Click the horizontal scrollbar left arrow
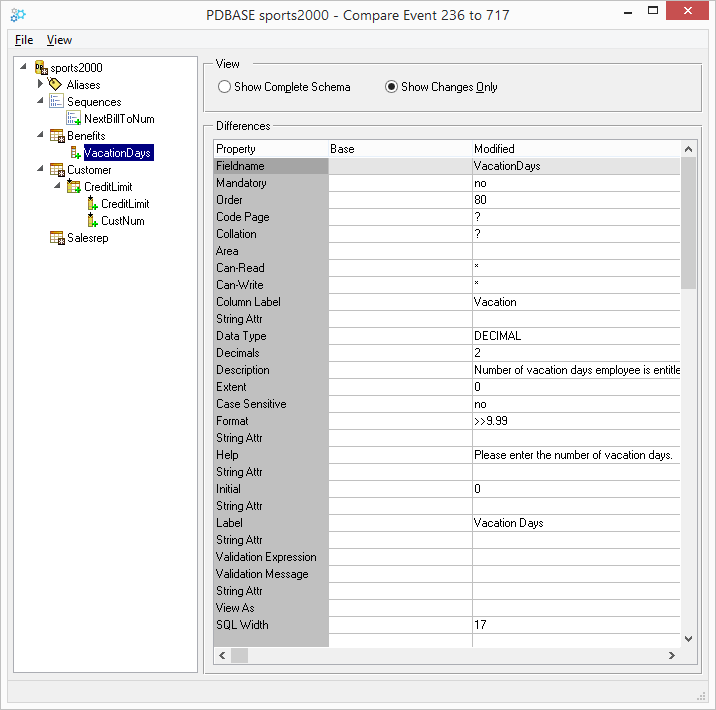The height and width of the screenshot is (710, 716). 222,655
